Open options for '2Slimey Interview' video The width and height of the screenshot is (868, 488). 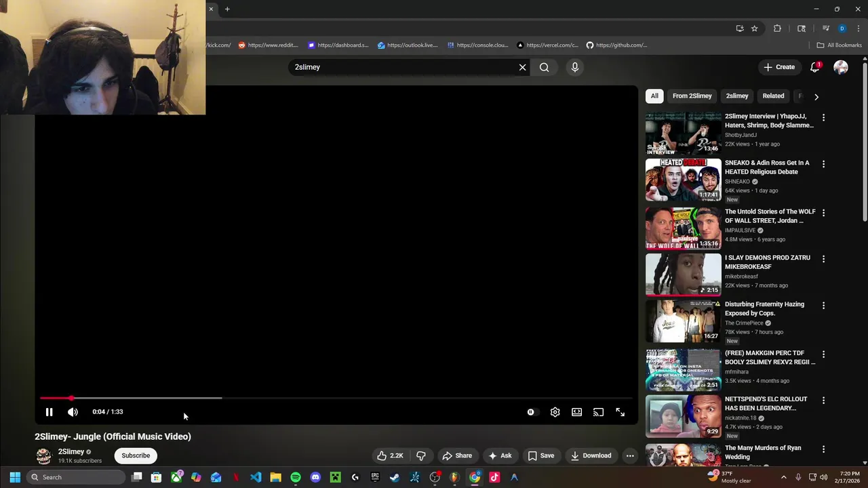click(823, 117)
